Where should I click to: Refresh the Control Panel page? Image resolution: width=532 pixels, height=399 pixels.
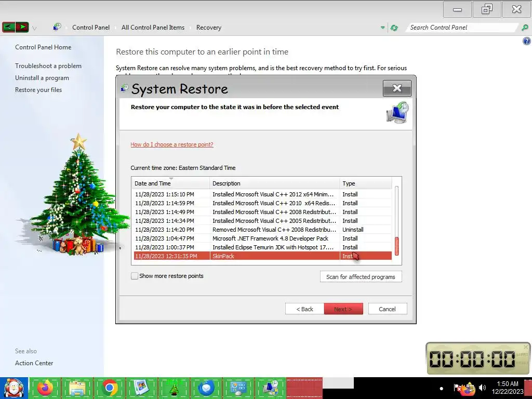click(x=394, y=28)
